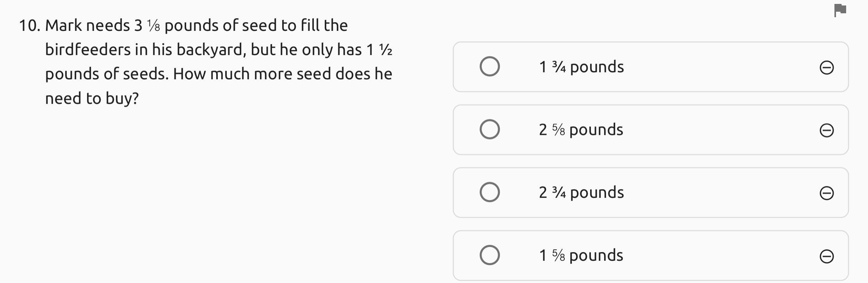Click the "need to buy?" text

(x=92, y=99)
